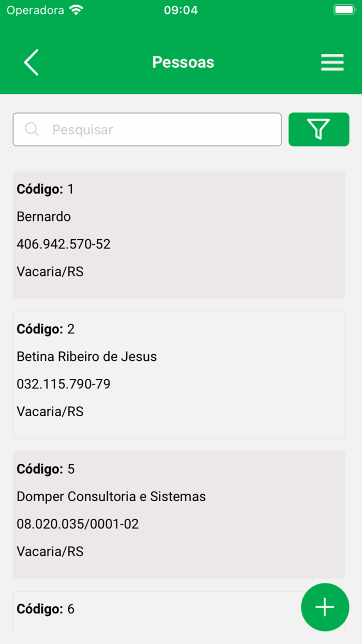Tap Código: 1 label on first card
Screen dimensions: 362x644
(44, 189)
